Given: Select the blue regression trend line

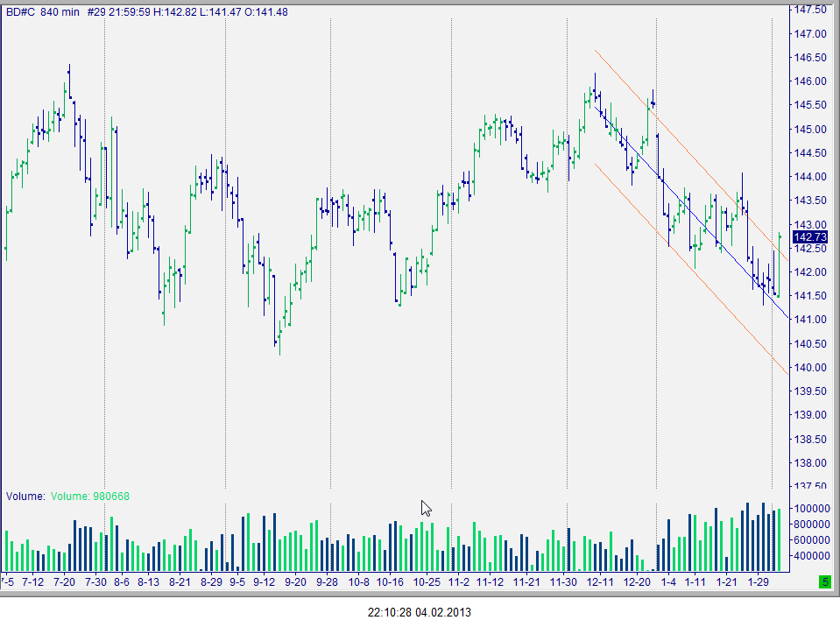Looking at the screenshot, I should 691,213.
